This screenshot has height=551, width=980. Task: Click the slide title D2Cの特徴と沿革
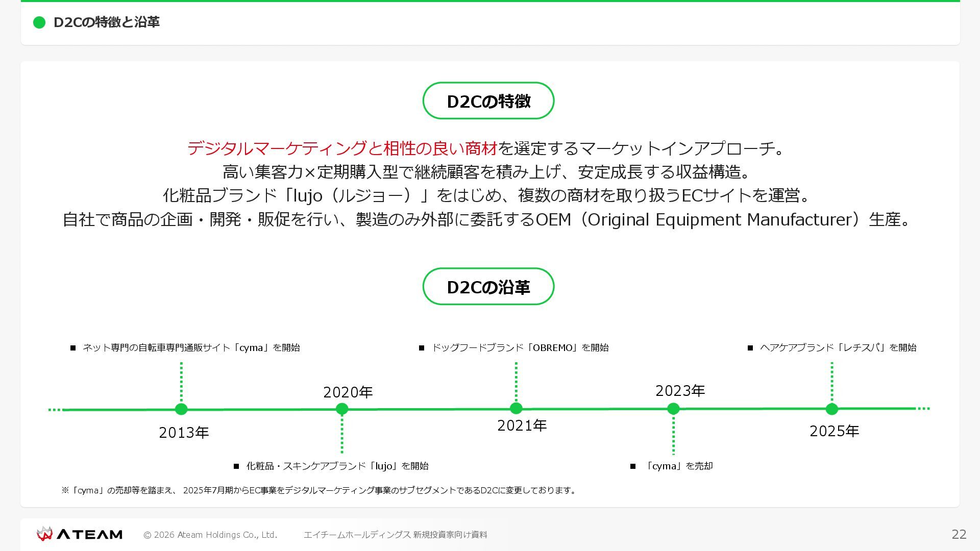click(107, 22)
